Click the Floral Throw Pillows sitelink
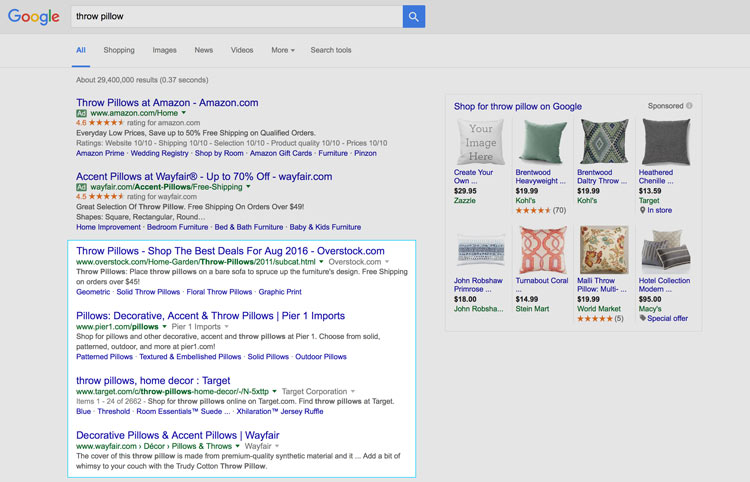The image size is (750, 482). click(x=219, y=292)
